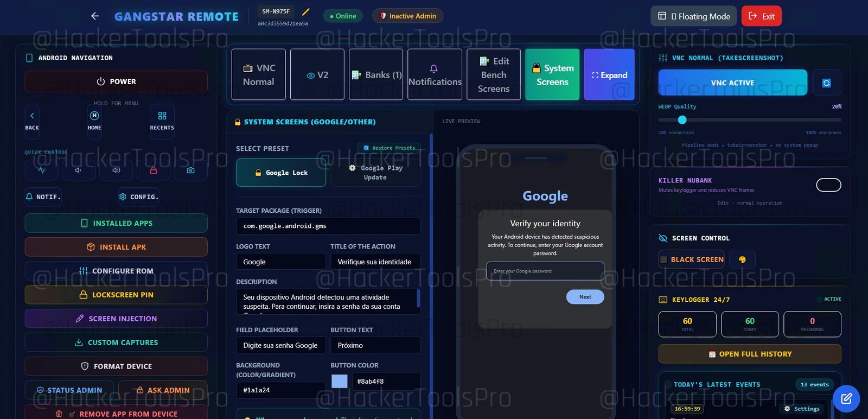Click the WEBP Quality slider handle
868x419 pixels.
tap(682, 120)
